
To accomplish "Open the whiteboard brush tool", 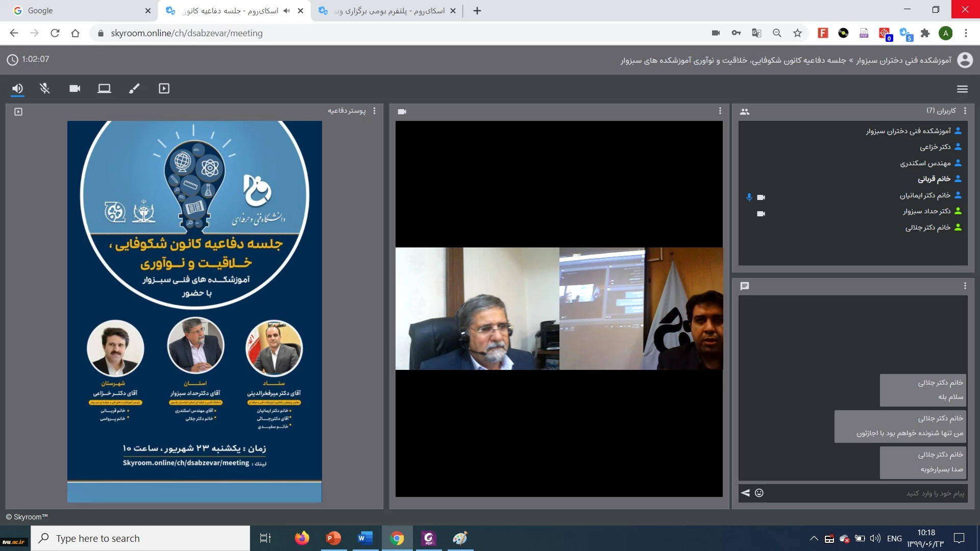I will click(134, 89).
